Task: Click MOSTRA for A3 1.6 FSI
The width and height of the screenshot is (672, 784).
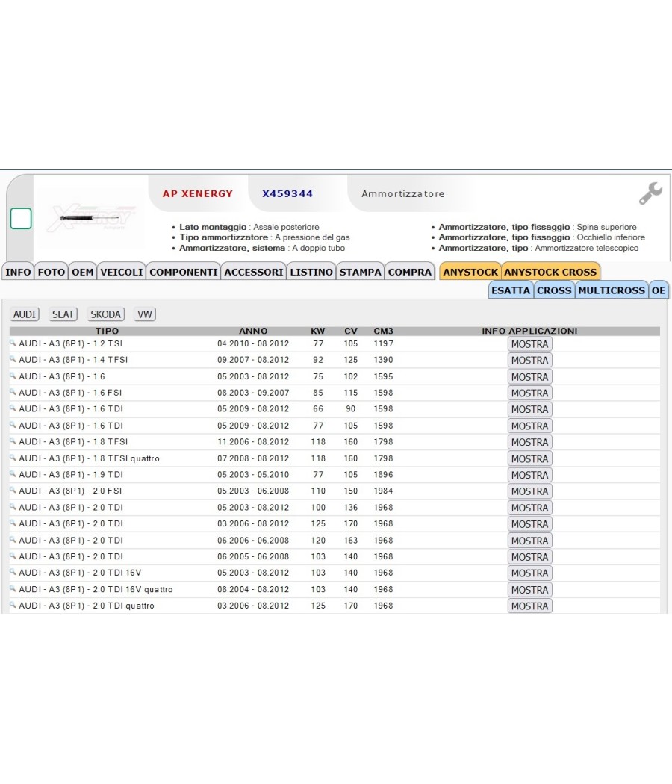Action: pyautogui.click(x=529, y=393)
